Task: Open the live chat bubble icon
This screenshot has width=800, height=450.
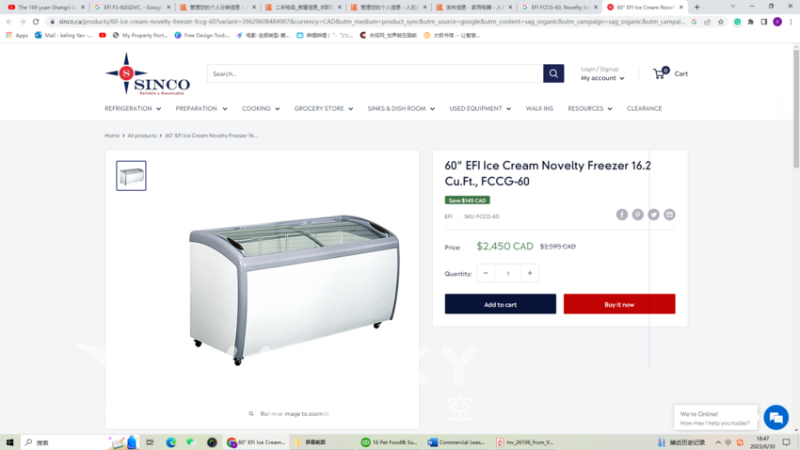Action: [x=776, y=418]
